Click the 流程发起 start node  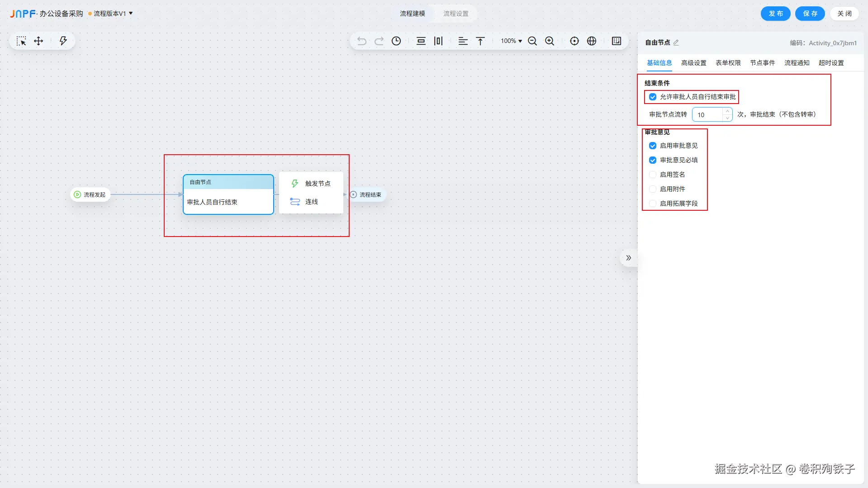coord(90,194)
